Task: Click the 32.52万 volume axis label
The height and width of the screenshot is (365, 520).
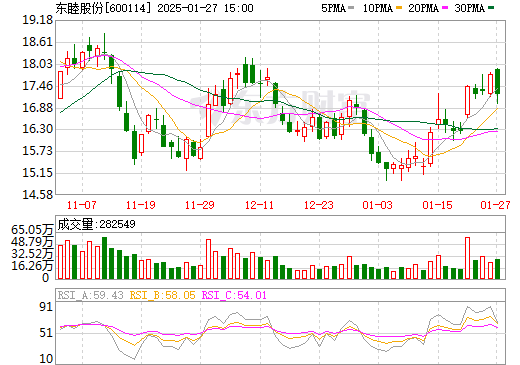Action: 32,254
